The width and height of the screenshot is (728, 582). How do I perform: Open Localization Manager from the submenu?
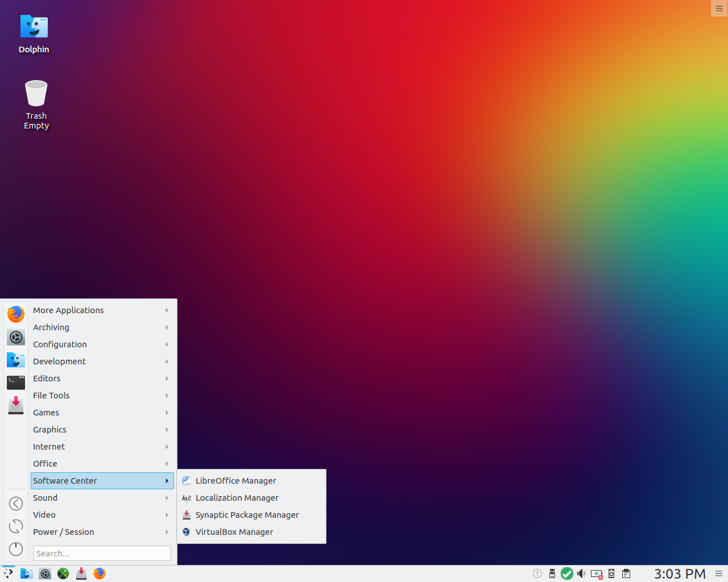(251, 498)
